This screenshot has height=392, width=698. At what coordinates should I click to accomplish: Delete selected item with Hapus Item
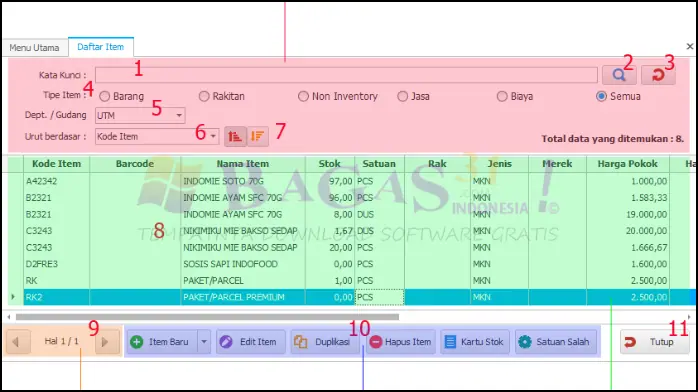click(x=401, y=342)
